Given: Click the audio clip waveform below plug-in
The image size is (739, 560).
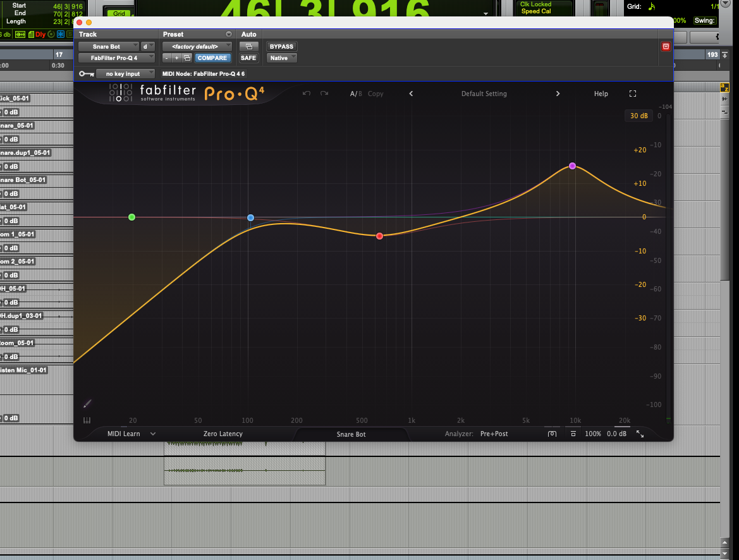Looking at the screenshot, I should pos(245,463).
